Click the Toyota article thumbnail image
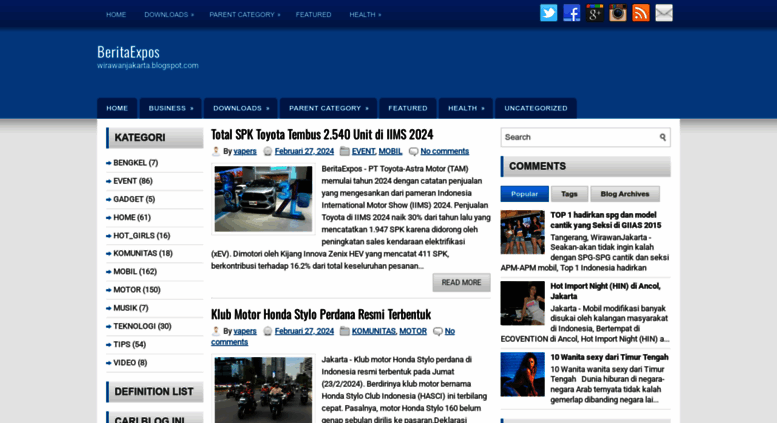 pos(263,199)
